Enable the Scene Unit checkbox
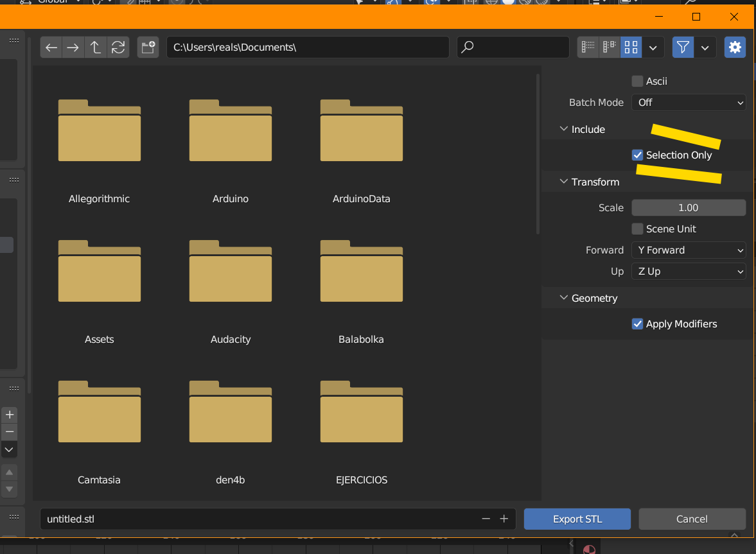This screenshot has height=554, width=756. (x=637, y=229)
